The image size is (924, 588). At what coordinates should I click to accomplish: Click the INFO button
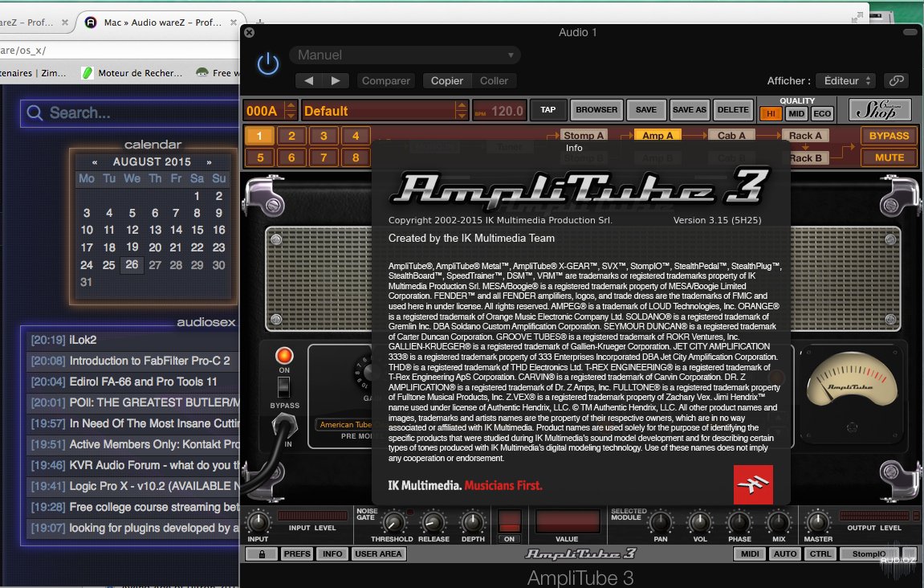click(x=332, y=553)
